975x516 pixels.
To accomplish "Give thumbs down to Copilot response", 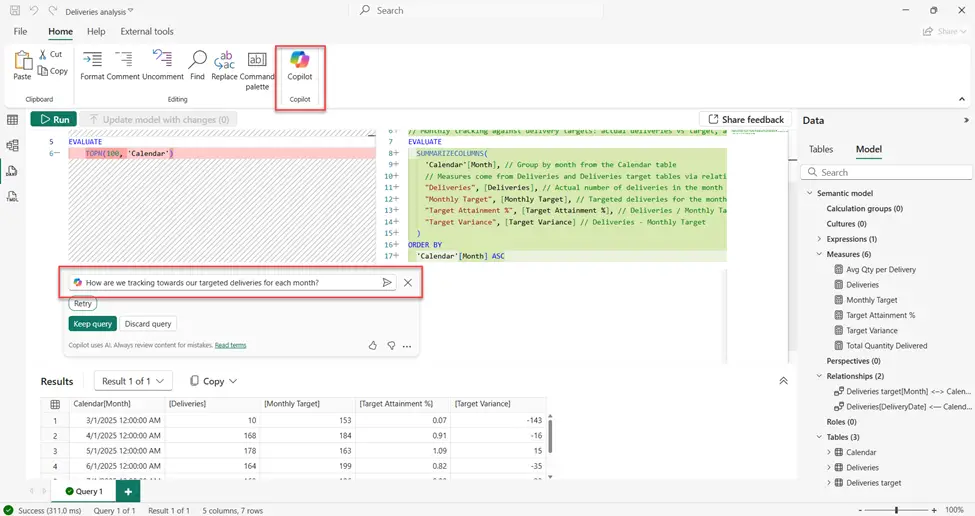I will click(x=391, y=346).
